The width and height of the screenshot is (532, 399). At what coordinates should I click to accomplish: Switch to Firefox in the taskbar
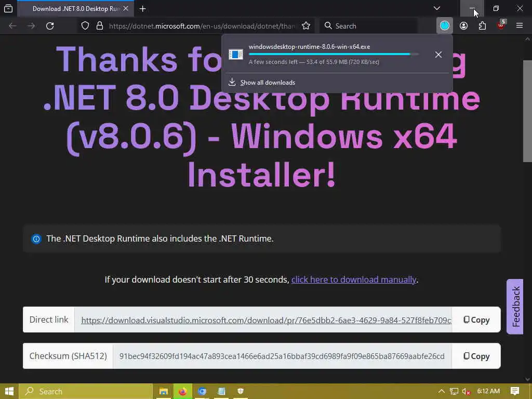(x=182, y=391)
